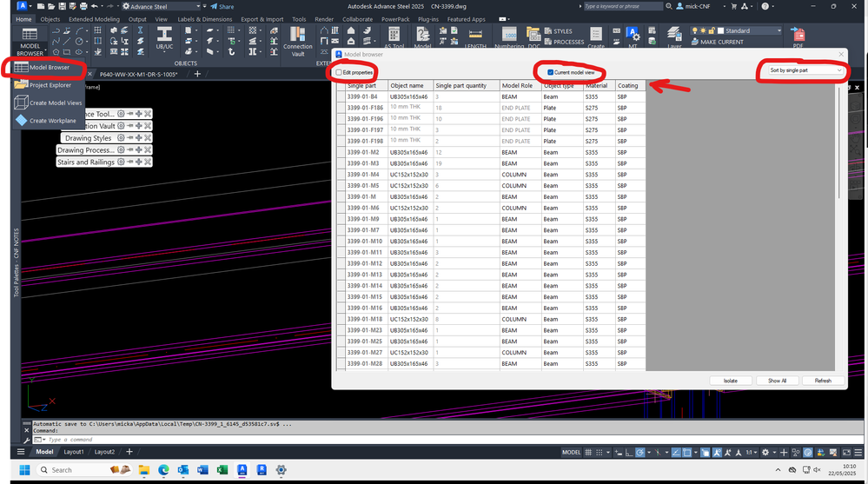Select the 3399-01-M4 row in table

pyautogui.click(x=491, y=175)
